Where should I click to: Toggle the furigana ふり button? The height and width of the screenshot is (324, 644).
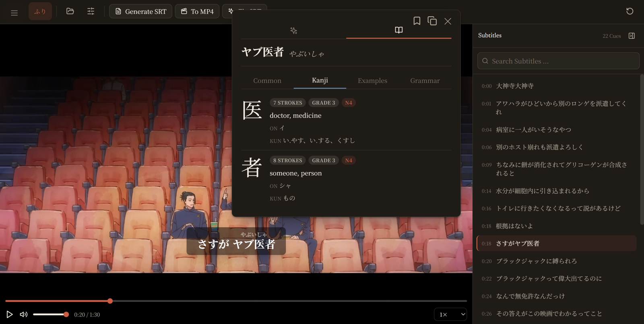40,12
